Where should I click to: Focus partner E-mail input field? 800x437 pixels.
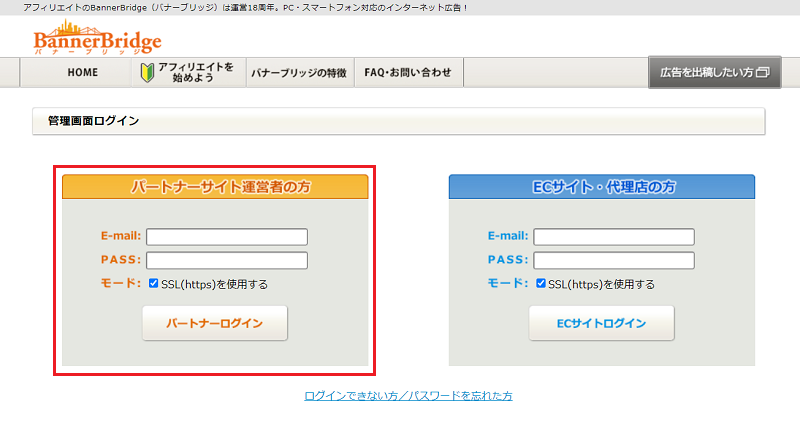coord(227,237)
